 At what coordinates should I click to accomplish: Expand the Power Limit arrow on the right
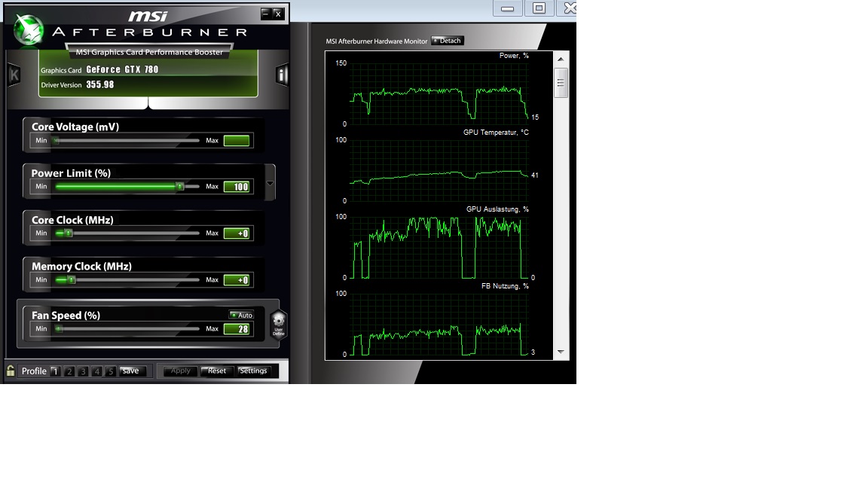pyautogui.click(x=270, y=183)
